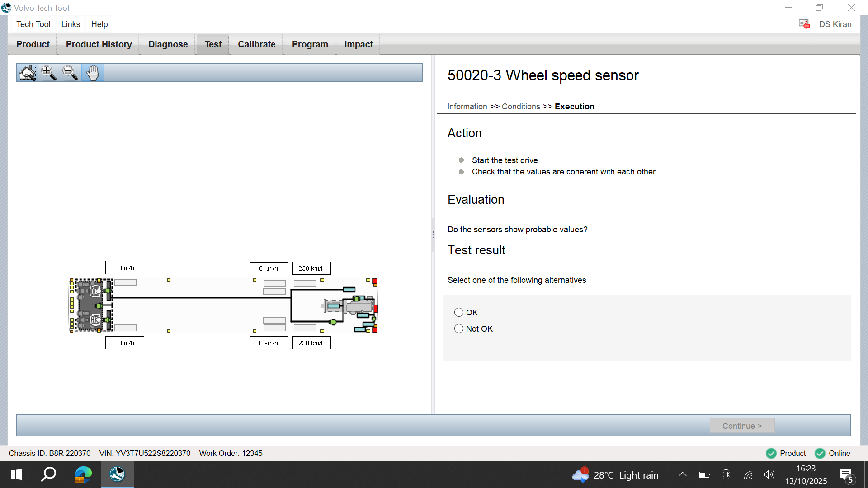Open the taskbar clock showing 16:23
This screenshot has height=488, width=868.
coord(806,475)
